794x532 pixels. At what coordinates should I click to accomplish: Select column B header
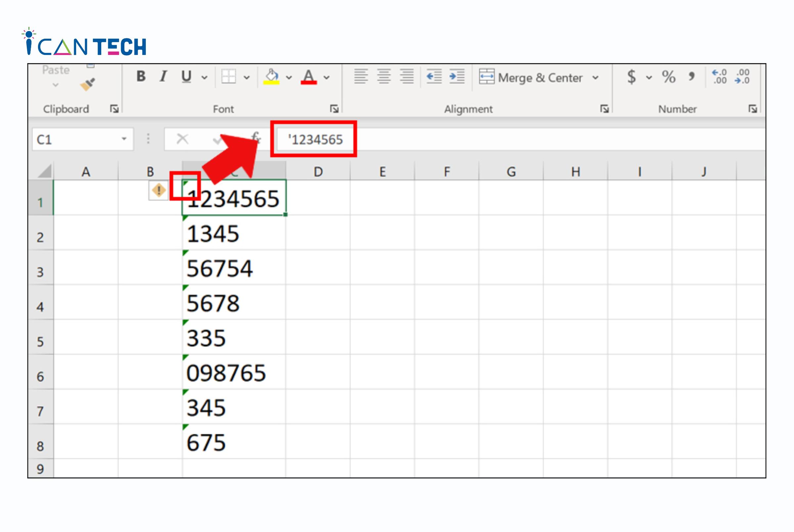[x=151, y=171]
